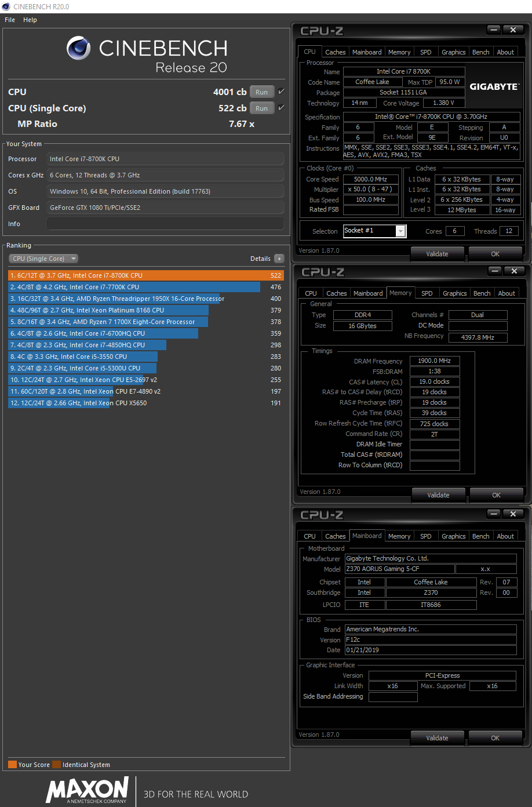Select the i7-8700K ranking row
The height and width of the screenshot is (807, 532).
tap(146, 275)
